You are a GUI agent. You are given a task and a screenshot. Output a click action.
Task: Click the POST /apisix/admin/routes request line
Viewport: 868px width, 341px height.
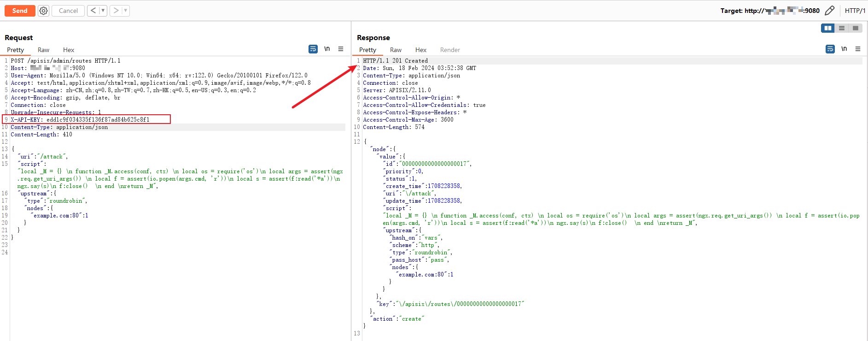pyautogui.click(x=65, y=61)
